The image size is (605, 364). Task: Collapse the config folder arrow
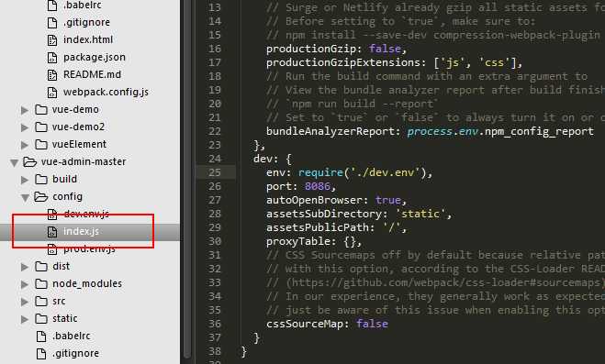(25, 198)
